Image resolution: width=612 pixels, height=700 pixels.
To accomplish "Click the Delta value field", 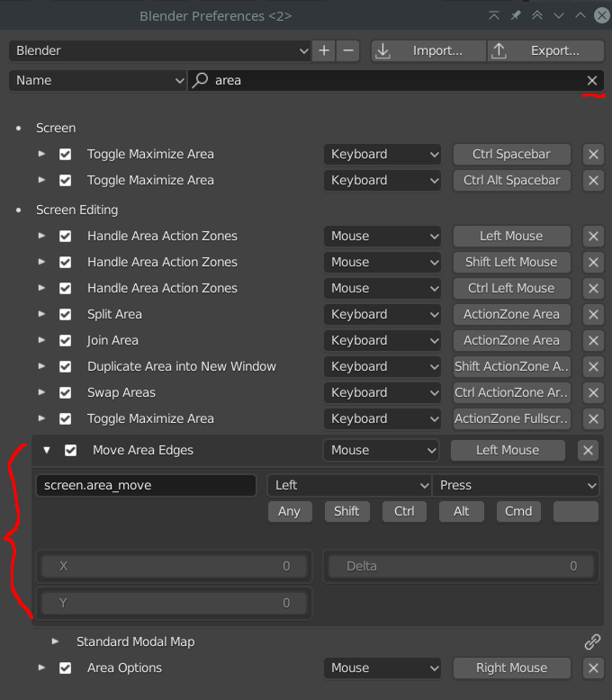I will [461, 567].
